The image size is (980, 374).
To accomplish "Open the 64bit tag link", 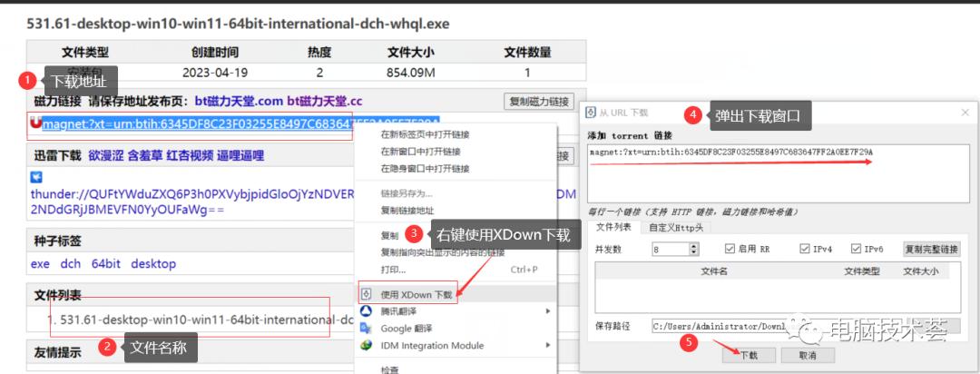I will [105, 263].
